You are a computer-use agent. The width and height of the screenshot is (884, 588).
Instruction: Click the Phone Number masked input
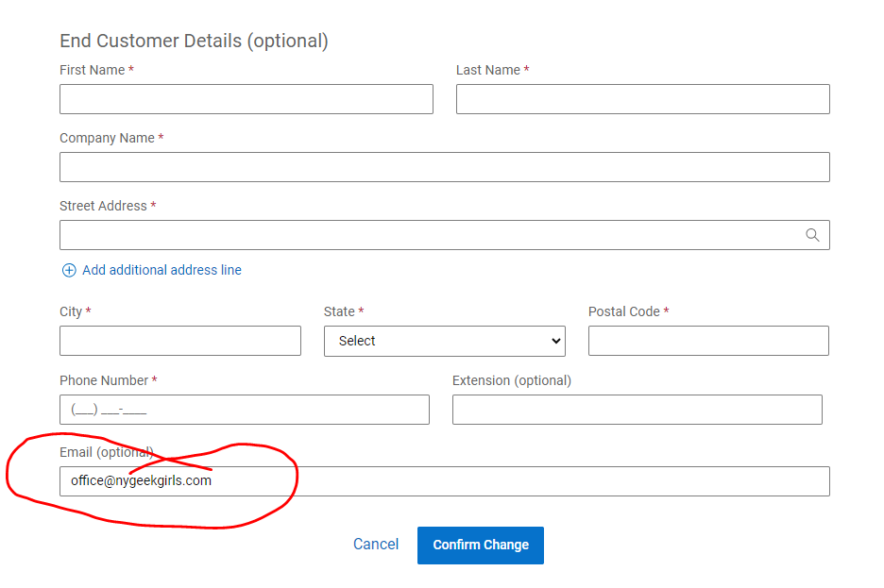pyautogui.click(x=244, y=410)
